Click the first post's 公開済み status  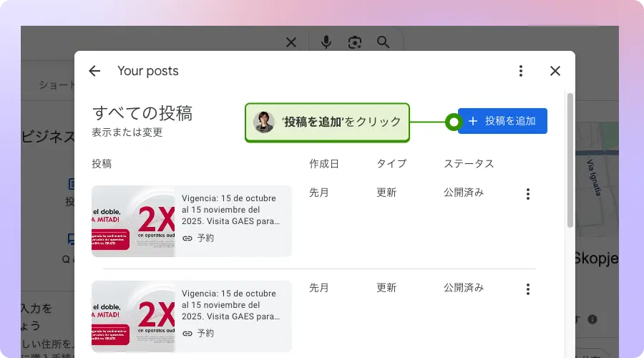click(x=464, y=193)
